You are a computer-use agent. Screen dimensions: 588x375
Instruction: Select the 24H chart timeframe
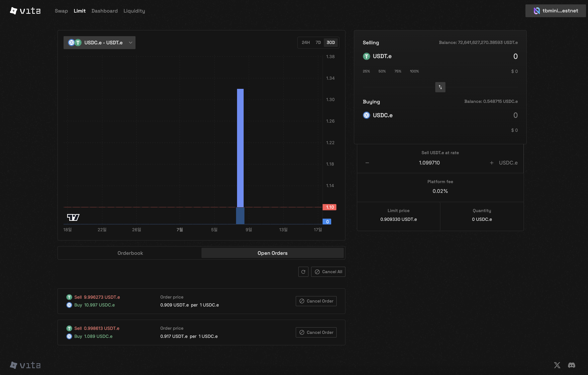(306, 42)
